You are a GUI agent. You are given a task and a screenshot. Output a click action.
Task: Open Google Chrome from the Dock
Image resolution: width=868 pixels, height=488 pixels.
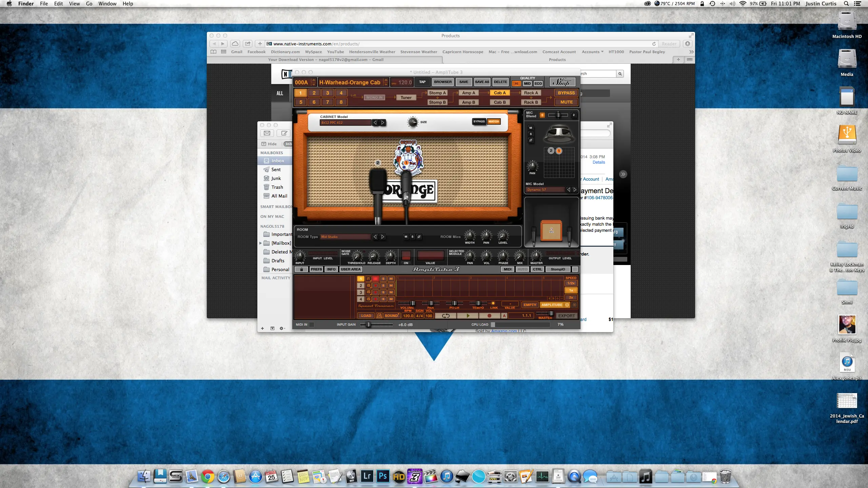point(208,477)
